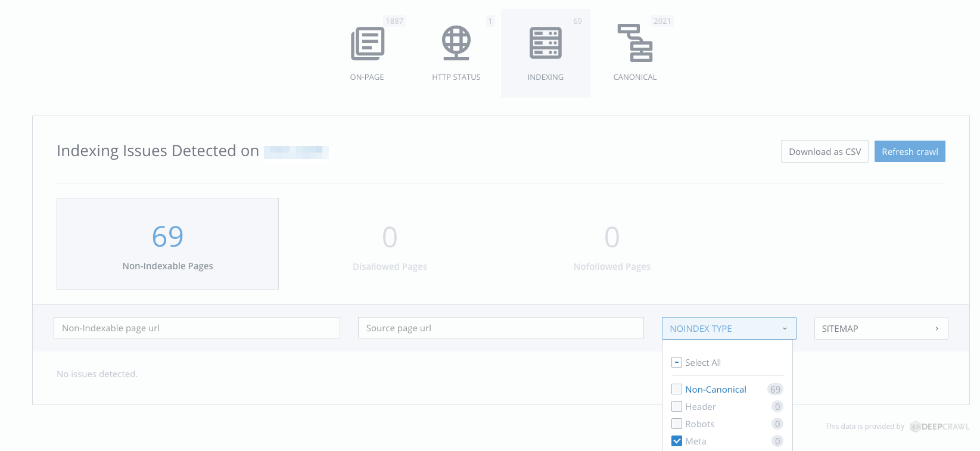980x451 pixels.
Task: Select the Disallowed Pages counter
Action: tap(390, 247)
